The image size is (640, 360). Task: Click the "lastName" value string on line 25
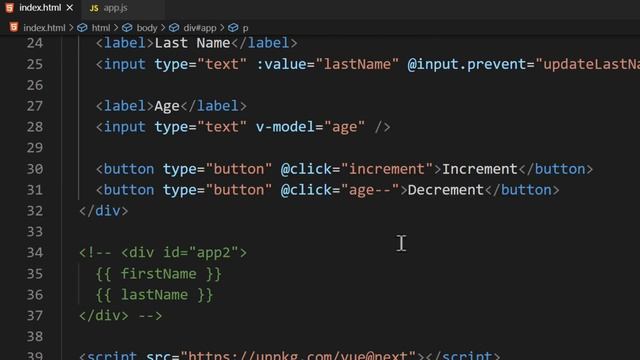coord(357,64)
